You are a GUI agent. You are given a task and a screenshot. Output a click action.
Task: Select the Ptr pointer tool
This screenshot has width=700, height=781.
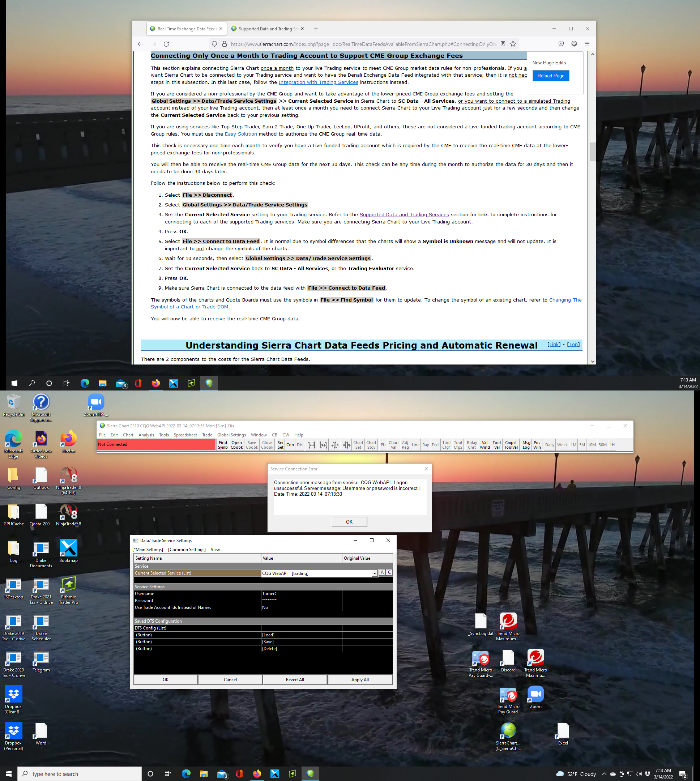[383, 445]
